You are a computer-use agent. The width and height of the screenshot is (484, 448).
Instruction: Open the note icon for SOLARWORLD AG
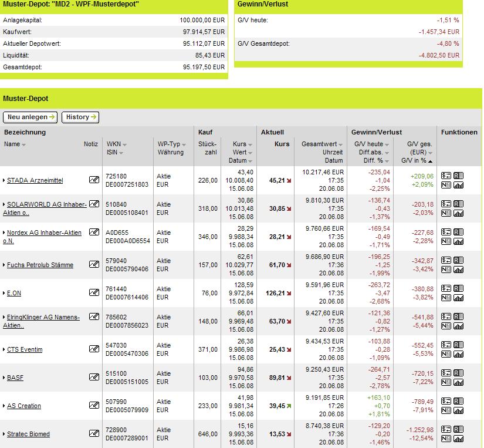94,204
